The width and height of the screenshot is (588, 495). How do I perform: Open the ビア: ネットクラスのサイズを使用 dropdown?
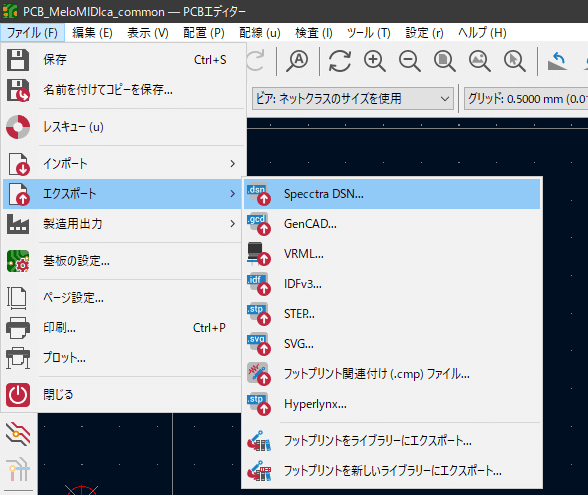tap(353, 99)
